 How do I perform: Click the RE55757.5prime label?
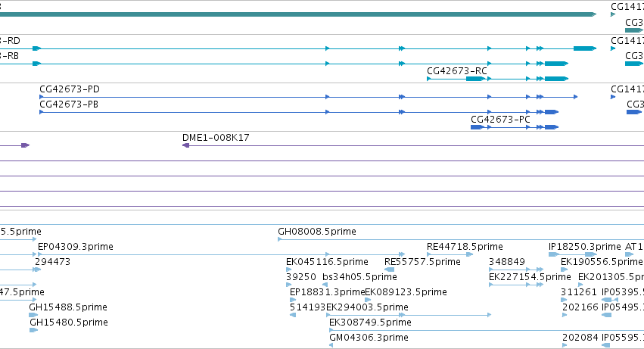click(422, 262)
